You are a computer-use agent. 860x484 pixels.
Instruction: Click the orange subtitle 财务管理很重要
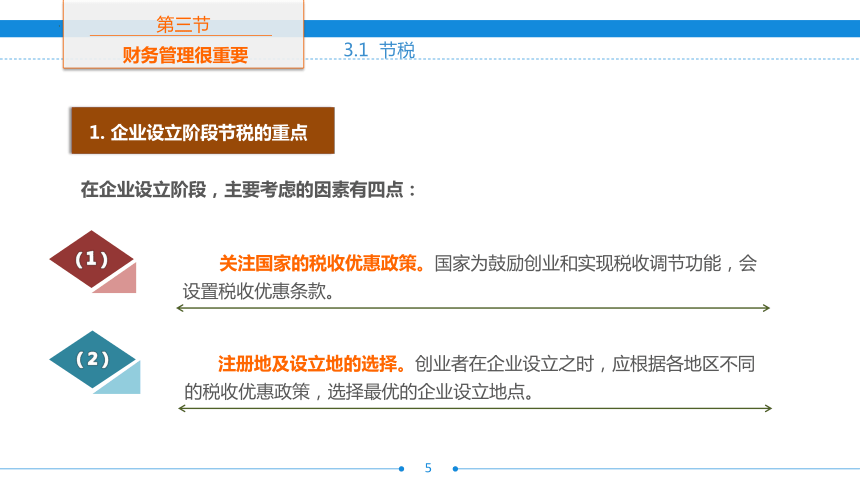tap(185, 55)
